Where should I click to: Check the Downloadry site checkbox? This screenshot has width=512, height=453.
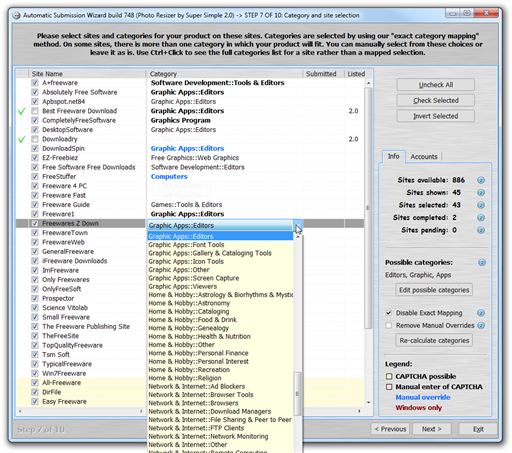coord(35,139)
